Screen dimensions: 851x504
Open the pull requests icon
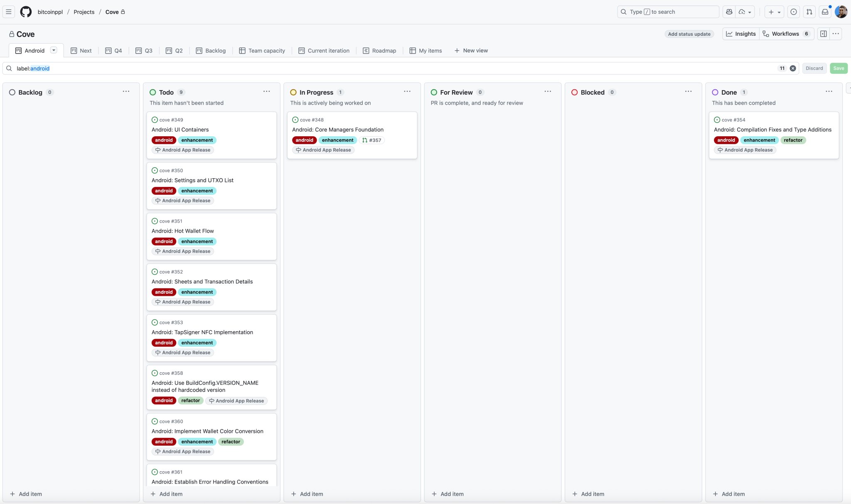click(809, 12)
